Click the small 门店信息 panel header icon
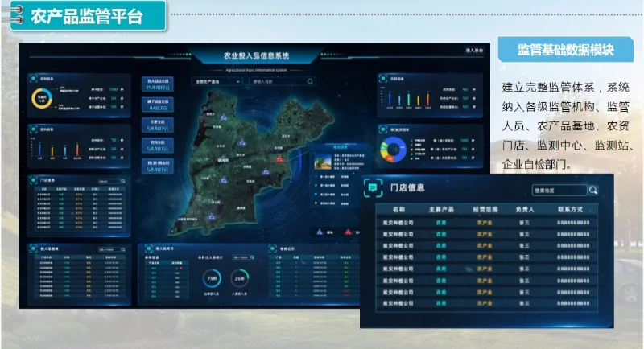The width and height of the screenshot is (644, 349). (x=33, y=180)
